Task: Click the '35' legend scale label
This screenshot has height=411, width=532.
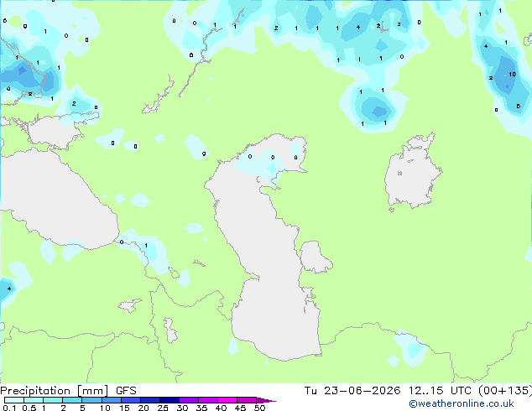Action: tap(201, 408)
